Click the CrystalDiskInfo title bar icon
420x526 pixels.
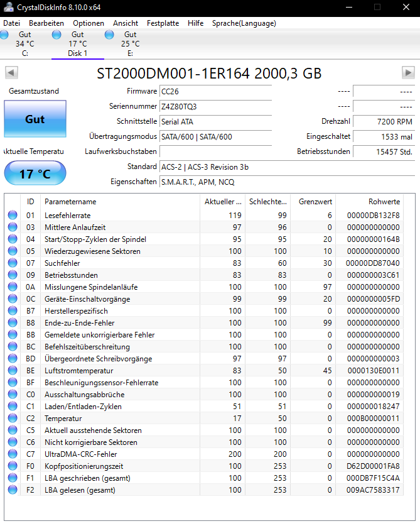coord(9,8)
